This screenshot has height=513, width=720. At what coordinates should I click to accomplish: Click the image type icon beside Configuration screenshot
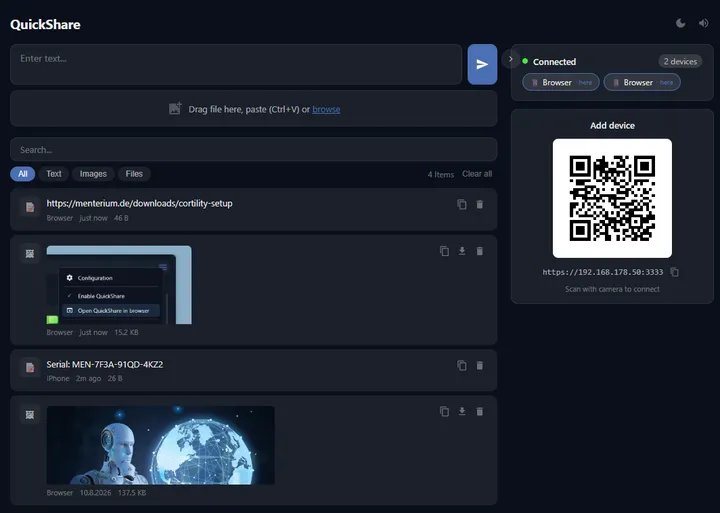tap(30, 254)
